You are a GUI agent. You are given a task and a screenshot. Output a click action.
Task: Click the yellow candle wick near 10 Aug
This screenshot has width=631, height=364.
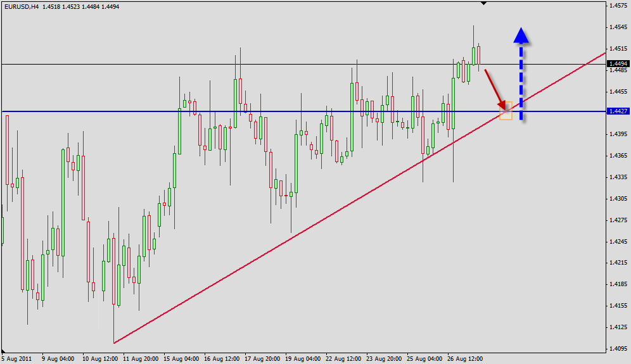tap(99, 310)
